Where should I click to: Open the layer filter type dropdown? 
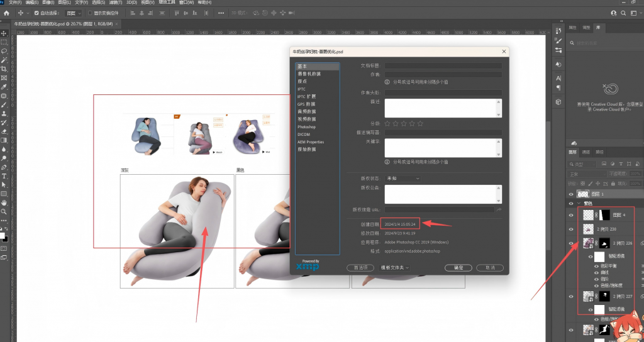pyautogui.click(x=581, y=164)
